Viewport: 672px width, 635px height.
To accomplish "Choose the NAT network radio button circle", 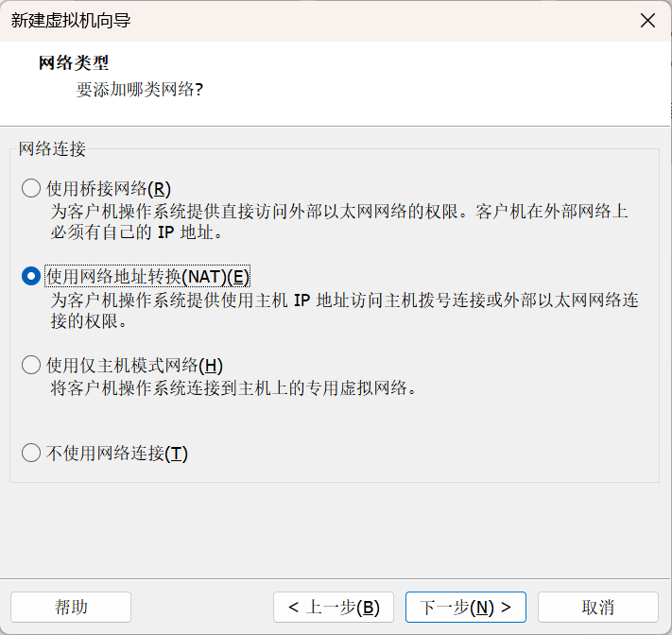I will click(31, 276).
